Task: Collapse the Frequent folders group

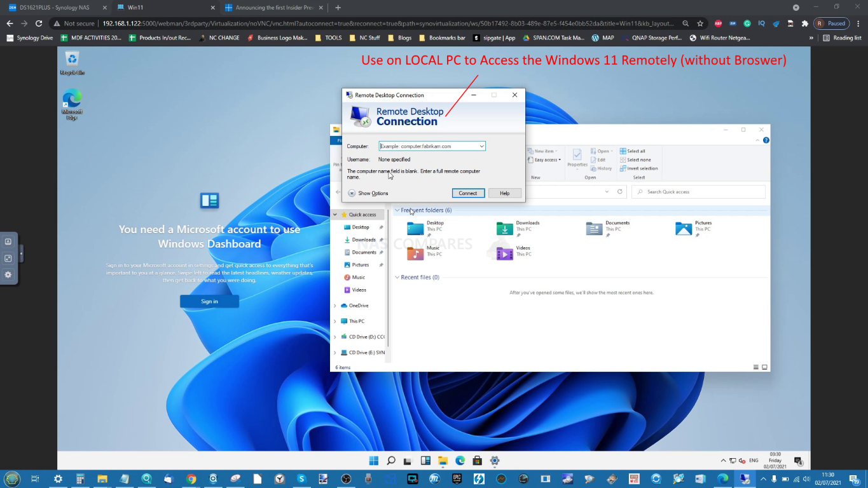Action: pos(397,210)
